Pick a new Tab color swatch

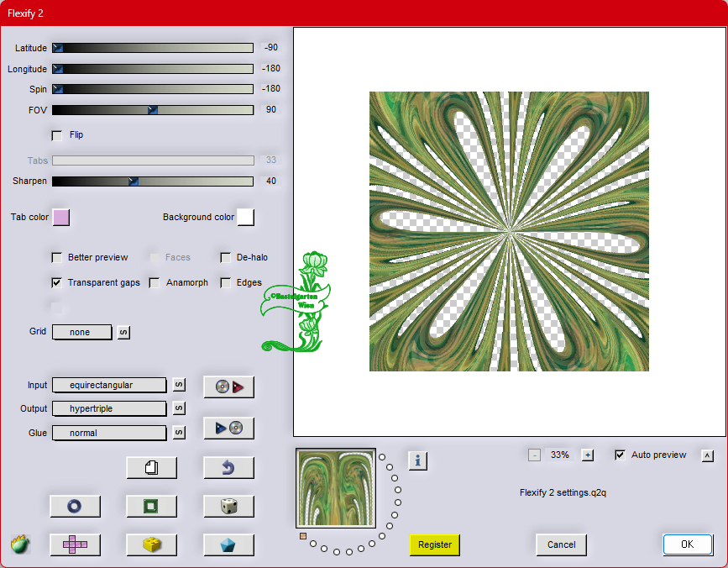point(61,218)
